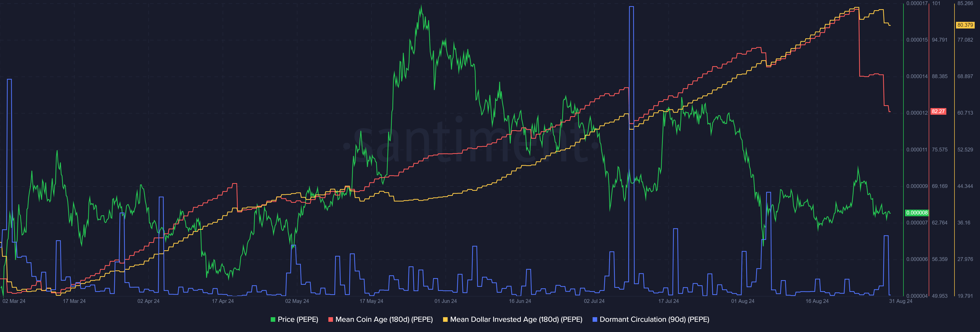Click the yellow Mean Dollar Invested Age swatch

click(x=445, y=319)
